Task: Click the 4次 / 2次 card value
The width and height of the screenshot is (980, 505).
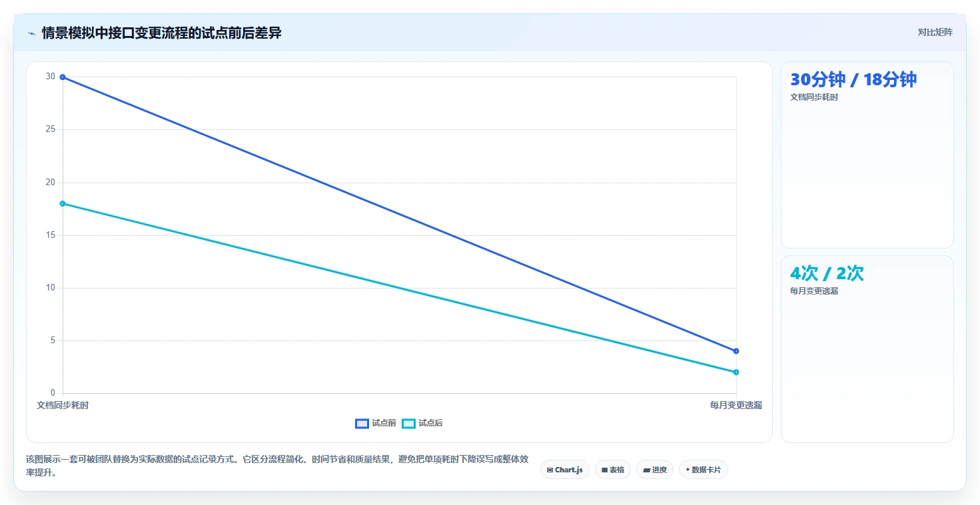Action: click(x=827, y=273)
